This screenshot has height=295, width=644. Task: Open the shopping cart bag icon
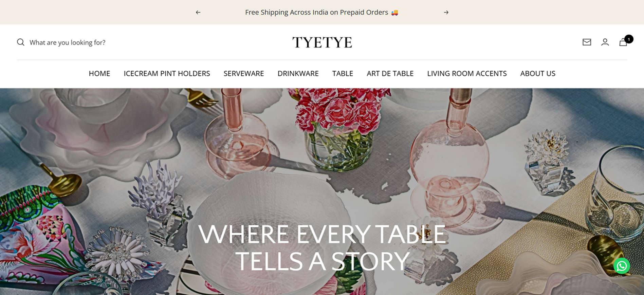pos(623,42)
